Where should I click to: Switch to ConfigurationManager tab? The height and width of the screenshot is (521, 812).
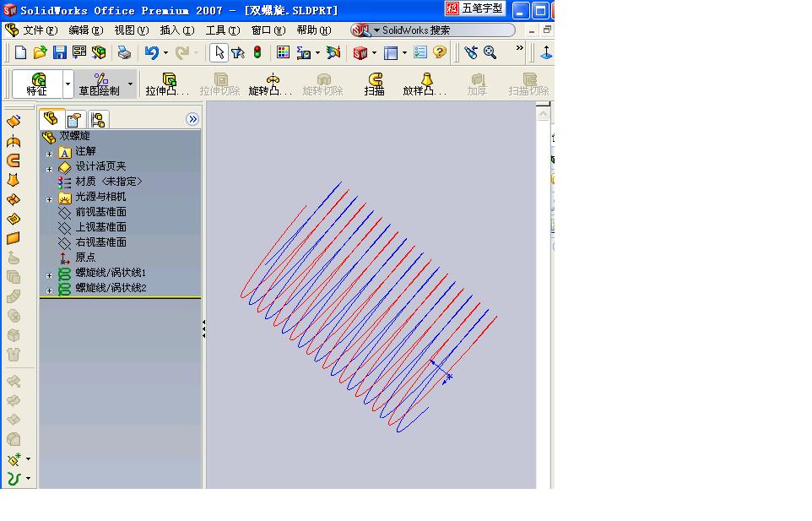(98, 120)
